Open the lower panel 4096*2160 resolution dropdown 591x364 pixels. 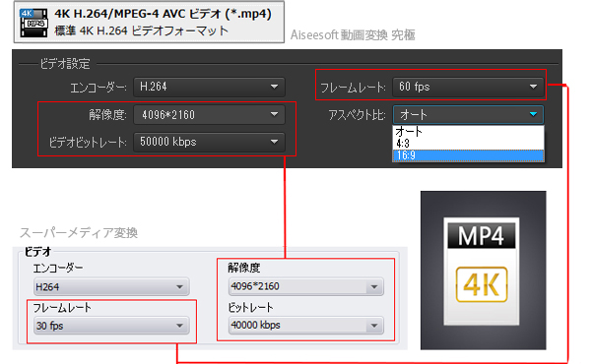[305, 287]
